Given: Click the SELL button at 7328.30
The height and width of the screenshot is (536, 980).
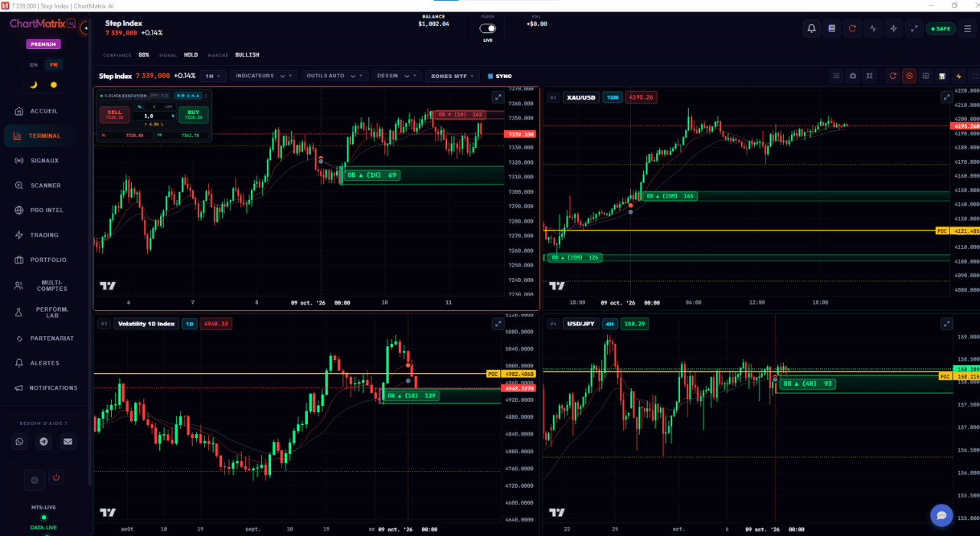Looking at the screenshot, I should [x=114, y=115].
